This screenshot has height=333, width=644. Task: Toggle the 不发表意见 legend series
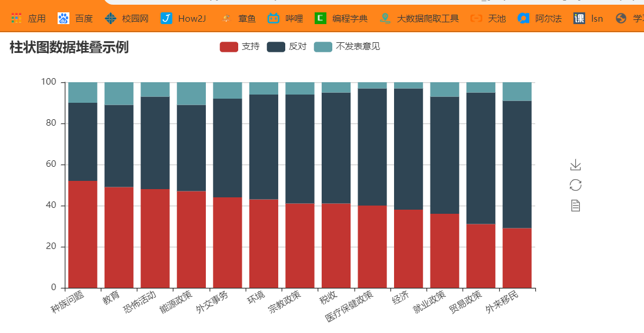[347, 47]
